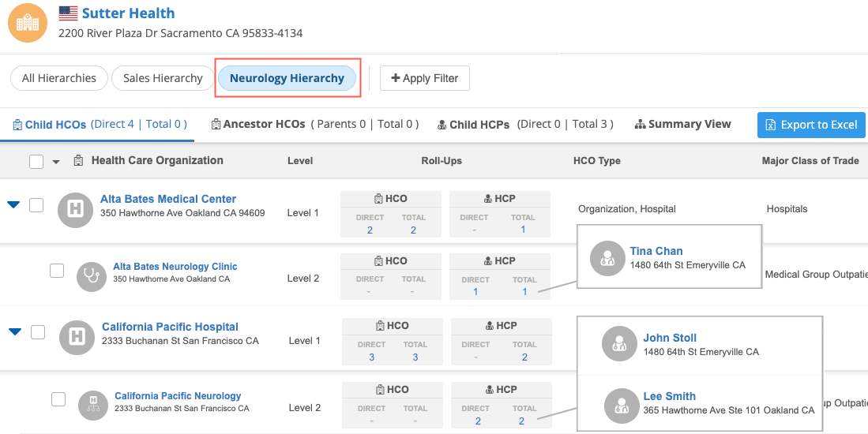
Task: Collapse the California Pacific Hospital row
Action: (x=14, y=332)
